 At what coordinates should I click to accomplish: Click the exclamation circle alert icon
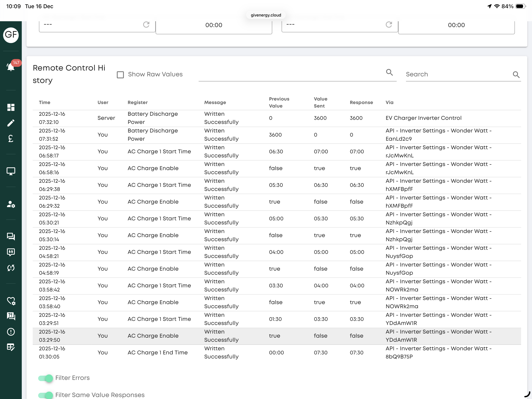point(11,332)
